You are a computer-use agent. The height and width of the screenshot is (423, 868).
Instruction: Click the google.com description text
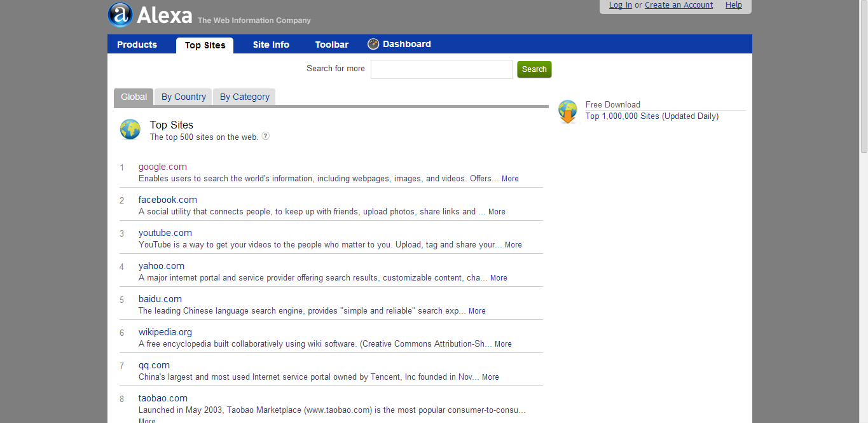pyautogui.click(x=319, y=179)
